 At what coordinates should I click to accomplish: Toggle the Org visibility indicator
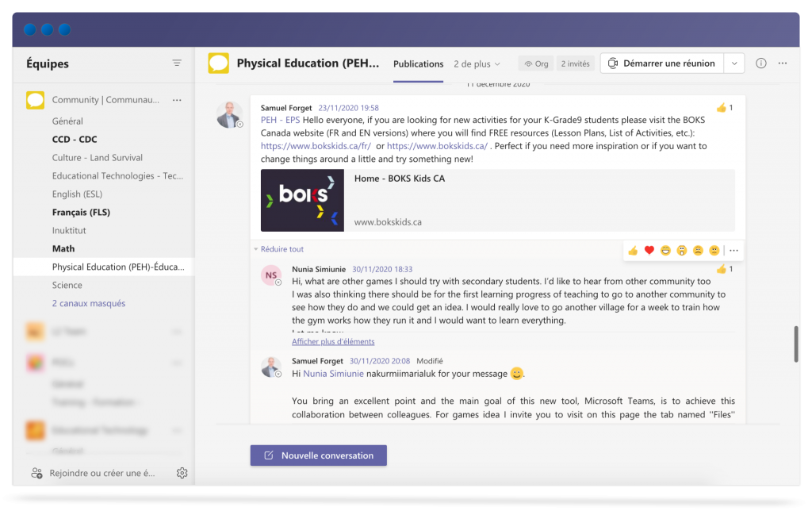536,63
